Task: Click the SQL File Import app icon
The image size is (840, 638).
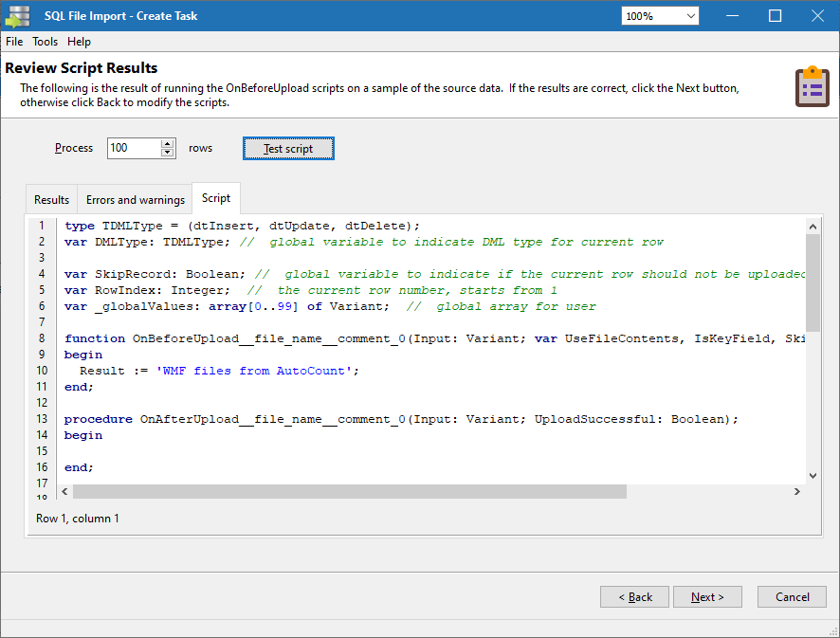Action: tap(17, 16)
